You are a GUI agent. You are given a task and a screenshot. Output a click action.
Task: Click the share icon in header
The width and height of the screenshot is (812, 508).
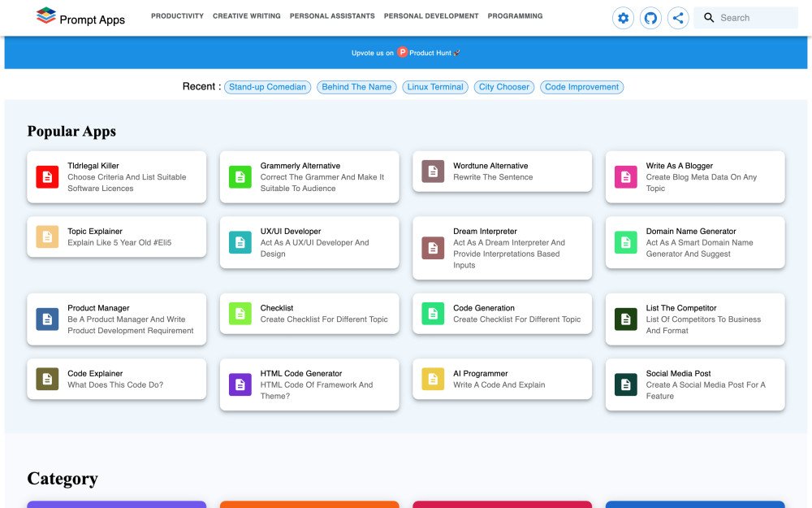678,18
